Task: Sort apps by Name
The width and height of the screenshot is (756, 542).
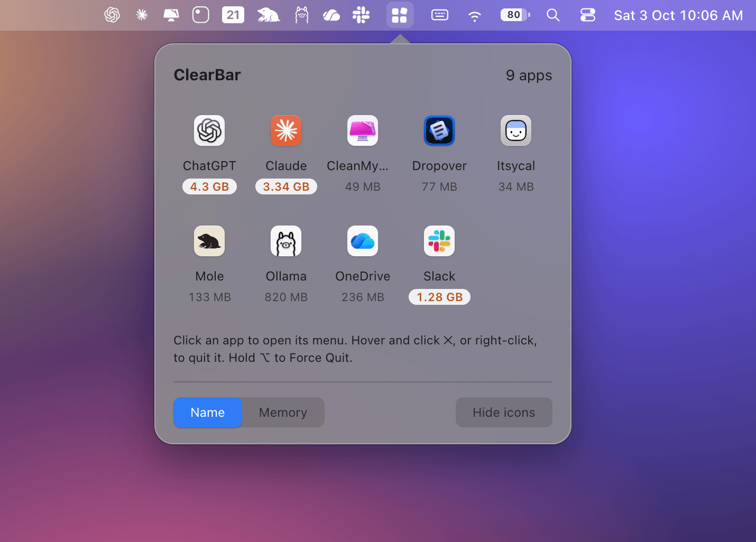Action: (208, 413)
